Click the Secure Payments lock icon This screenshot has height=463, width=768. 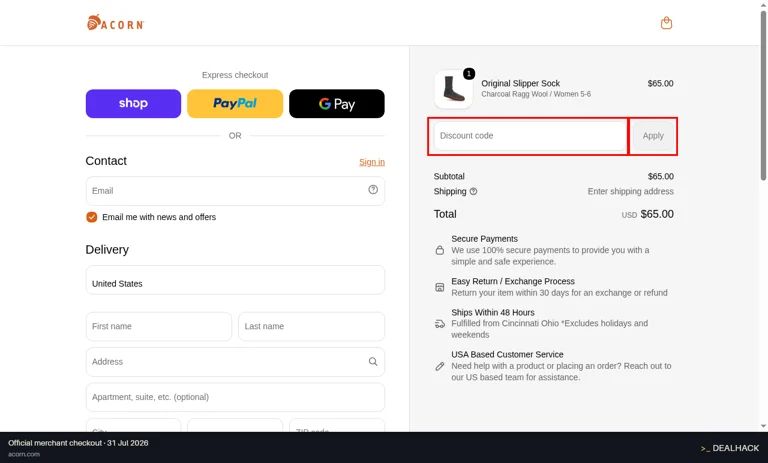pos(440,250)
